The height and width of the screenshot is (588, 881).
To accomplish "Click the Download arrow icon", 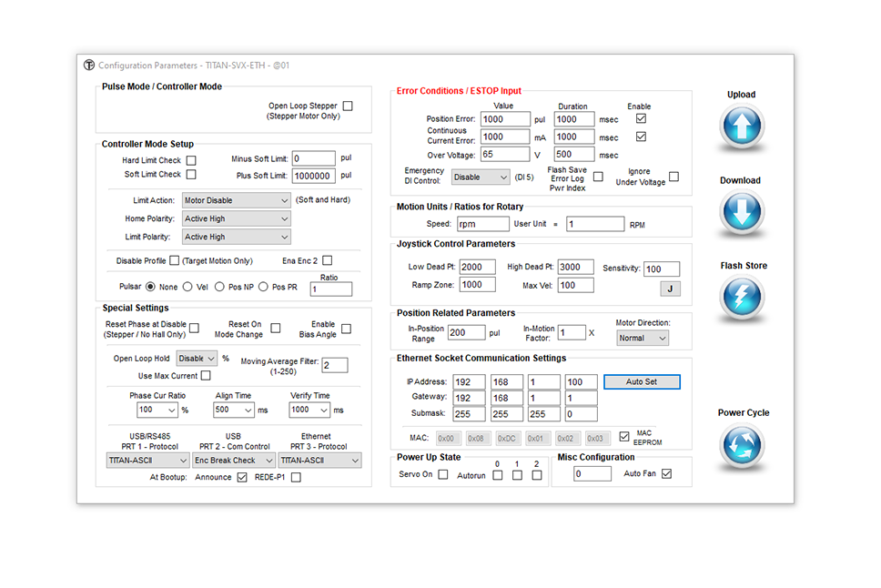I will click(741, 214).
